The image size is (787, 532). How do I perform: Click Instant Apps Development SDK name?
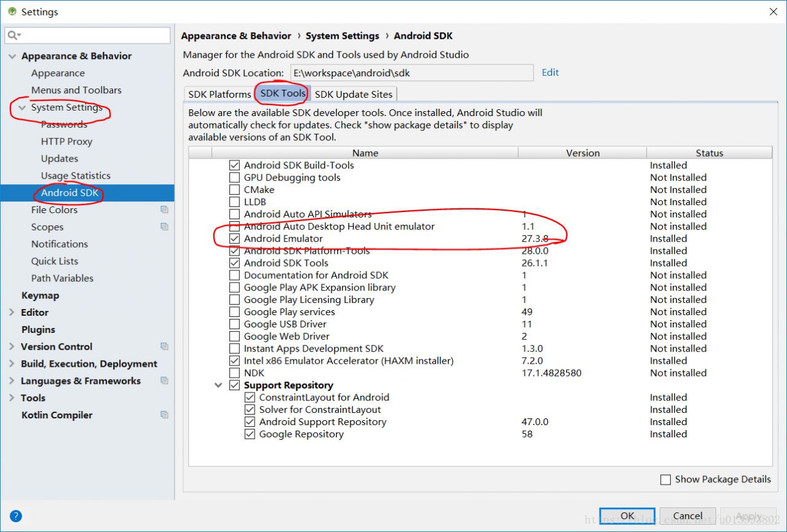[x=314, y=348]
